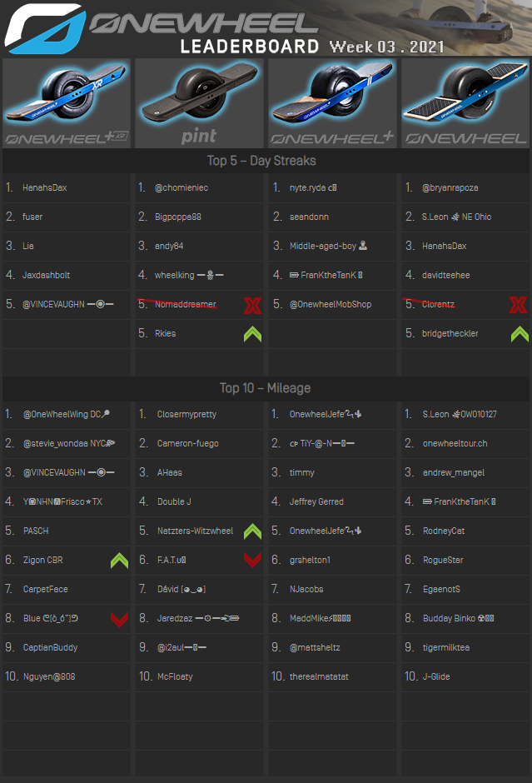Screen dimensions: 532x783
Task: Open the Pint board image
Action: [x=199, y=103]
